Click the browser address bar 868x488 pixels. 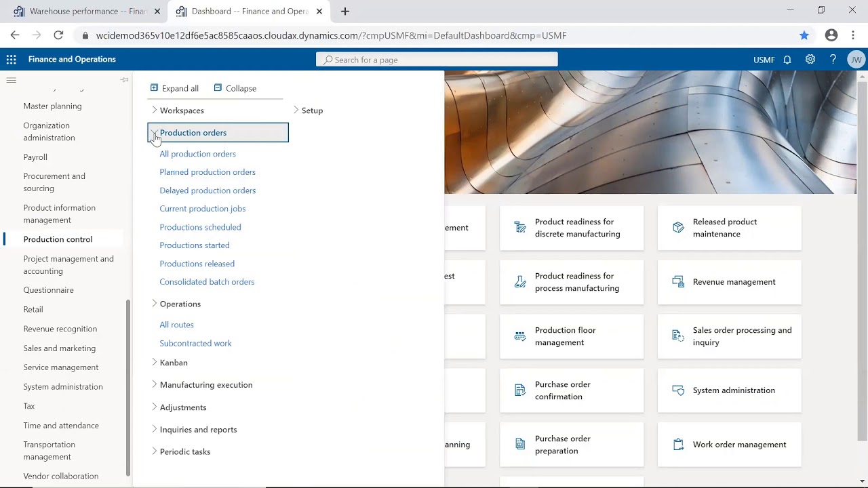(x=434, y=35)
